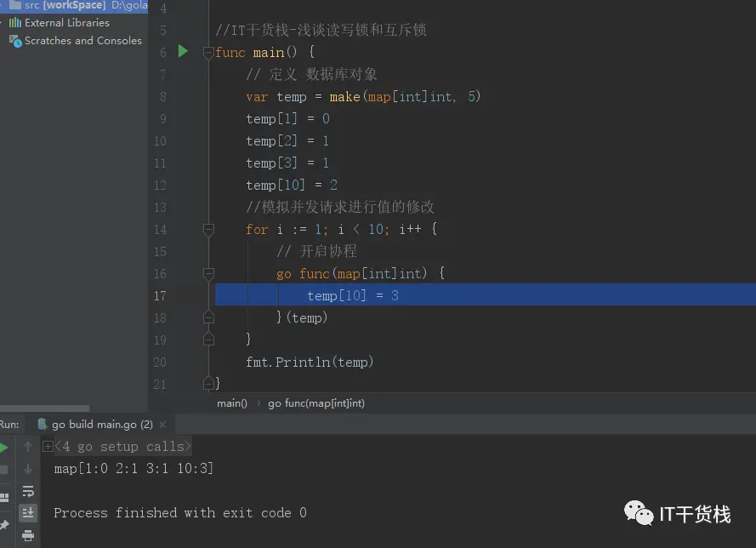The width and height of the screenshot is (756, 548).
Task: Expand the folded '4 go setup calls' line
Action: coord(48,446)
